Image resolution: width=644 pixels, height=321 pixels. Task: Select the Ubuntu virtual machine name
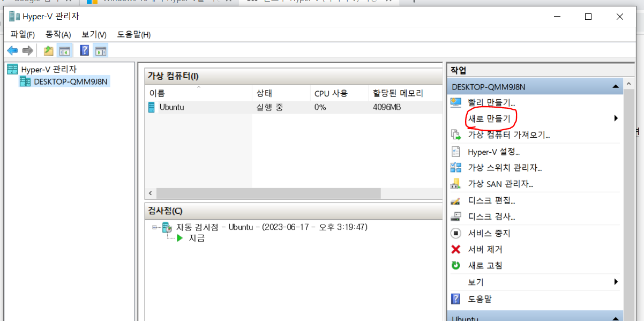pyautogui.click(x=171, y=107)
